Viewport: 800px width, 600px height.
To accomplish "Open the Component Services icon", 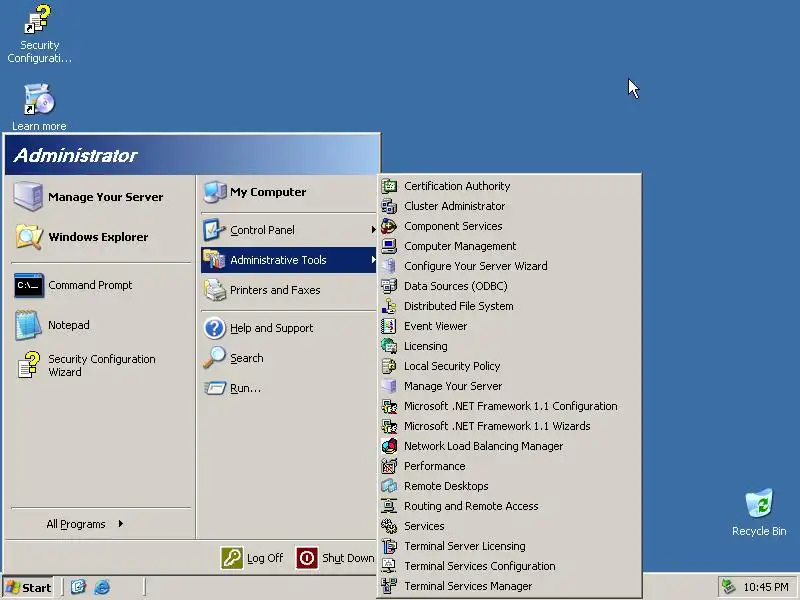I will point(389,226).
